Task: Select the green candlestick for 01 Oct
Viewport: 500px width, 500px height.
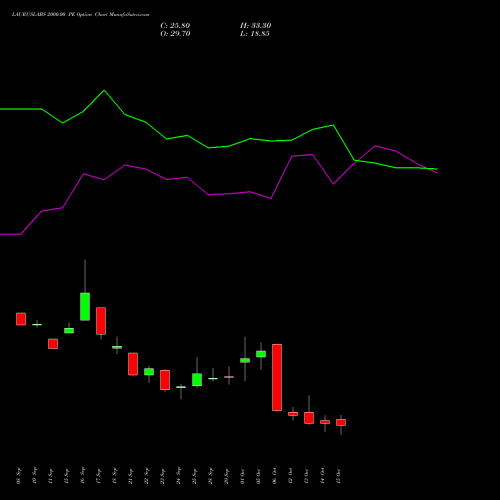Action: 245,360
